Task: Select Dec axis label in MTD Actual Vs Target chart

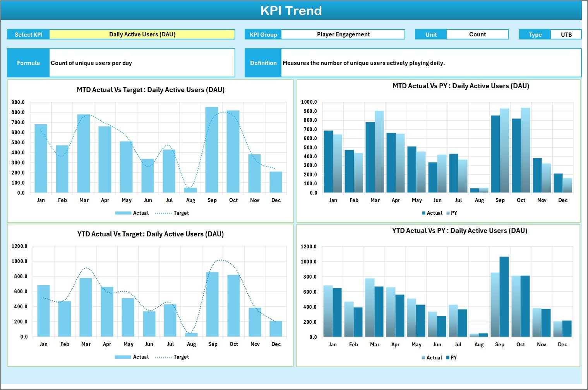Action: point(276,200)
